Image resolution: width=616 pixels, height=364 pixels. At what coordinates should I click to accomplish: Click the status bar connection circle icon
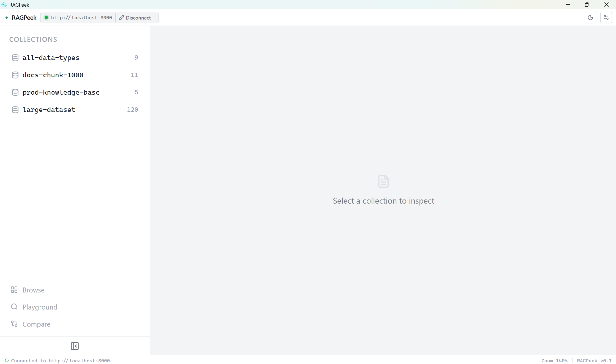(x=7, y=360)
